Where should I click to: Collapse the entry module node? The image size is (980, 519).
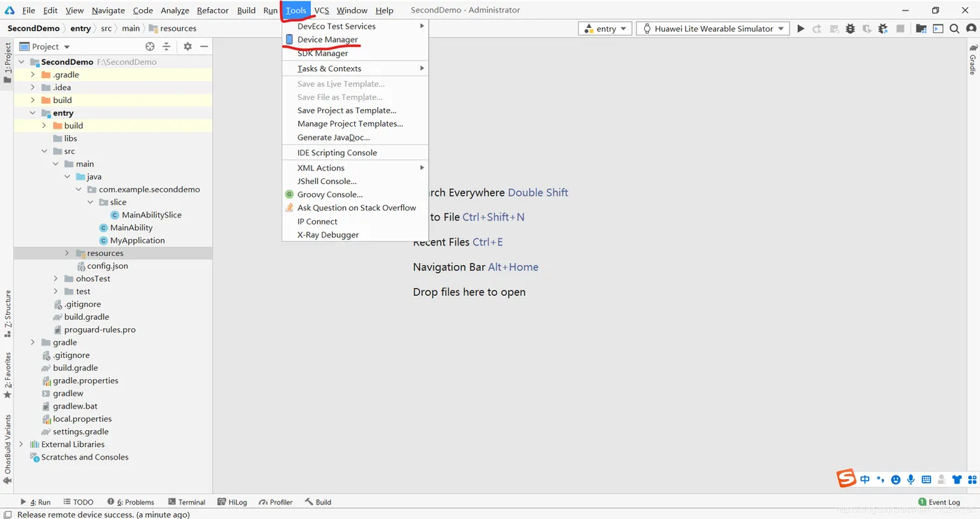[33, 113]
